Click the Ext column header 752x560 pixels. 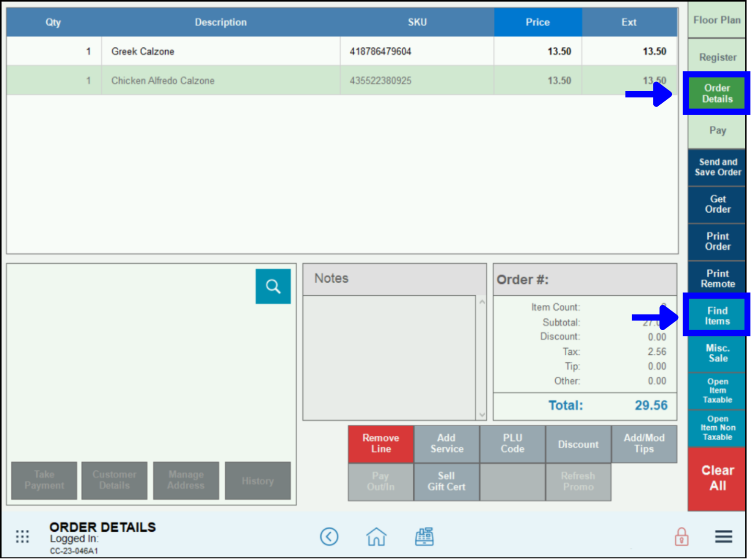(x=629, y=22)
